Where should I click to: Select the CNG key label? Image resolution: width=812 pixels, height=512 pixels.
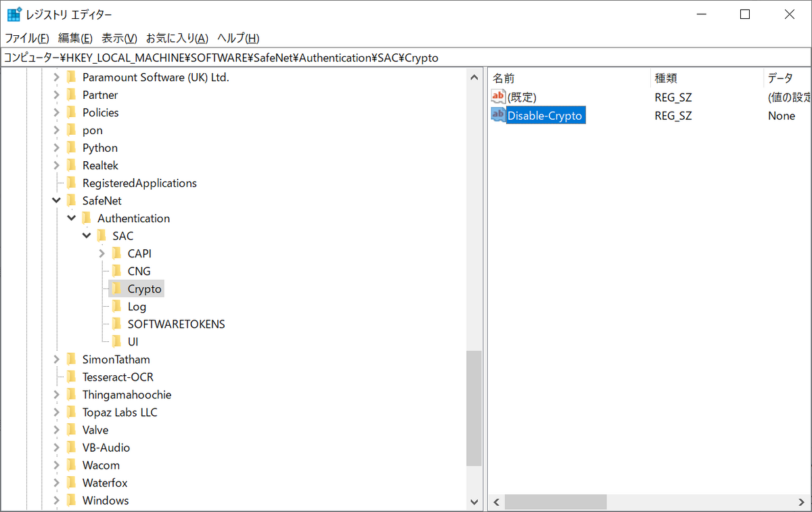139,271
